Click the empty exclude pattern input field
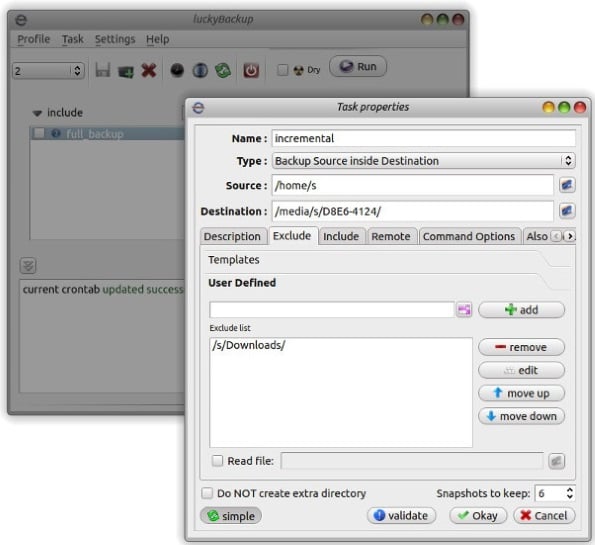This screenshot has height=545, width=595. (332, 310)
